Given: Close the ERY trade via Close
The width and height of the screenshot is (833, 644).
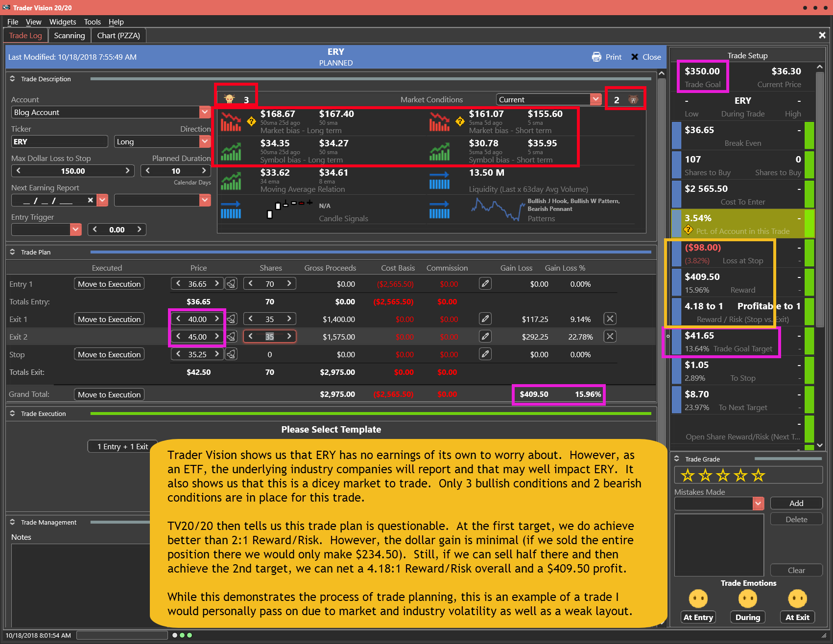Looking at the screenshot, I should pos(646,57).
